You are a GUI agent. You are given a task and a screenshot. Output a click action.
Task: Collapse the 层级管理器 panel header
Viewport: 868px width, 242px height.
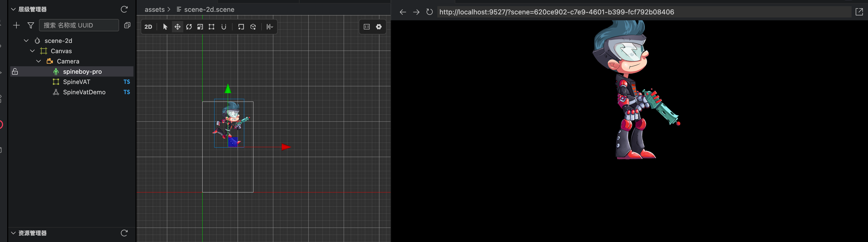[x=14, y=9]
